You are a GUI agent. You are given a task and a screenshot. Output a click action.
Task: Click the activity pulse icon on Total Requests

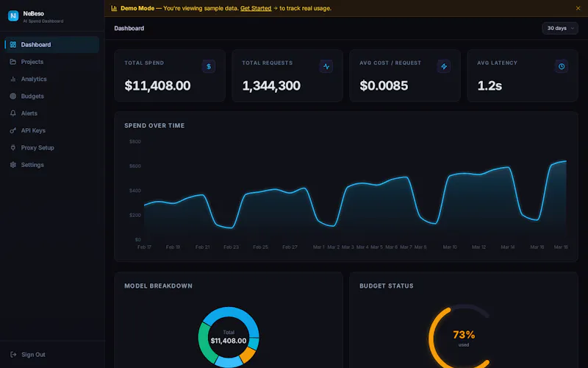[326, 66]
